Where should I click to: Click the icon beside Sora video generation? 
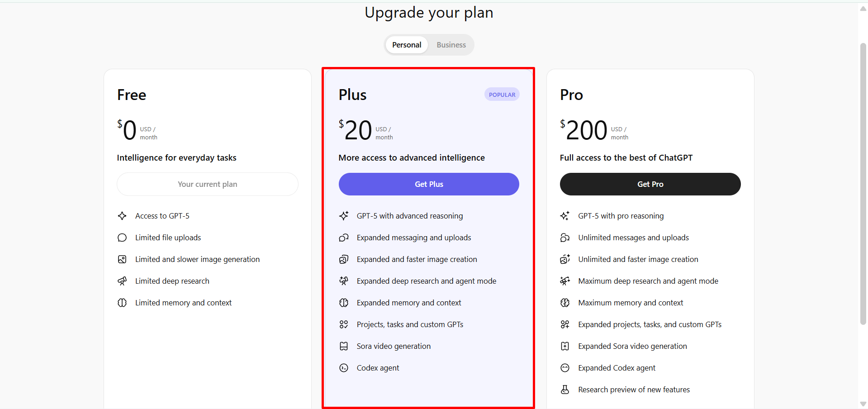tap(344, 346)
